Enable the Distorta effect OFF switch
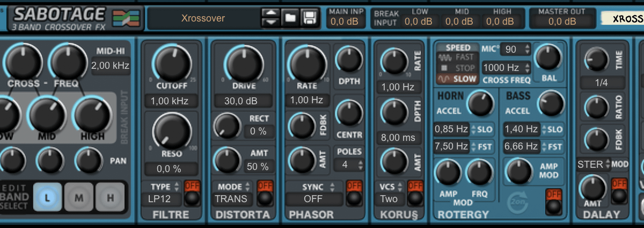The width and height of the screenshot is (644, 228). 265,193
